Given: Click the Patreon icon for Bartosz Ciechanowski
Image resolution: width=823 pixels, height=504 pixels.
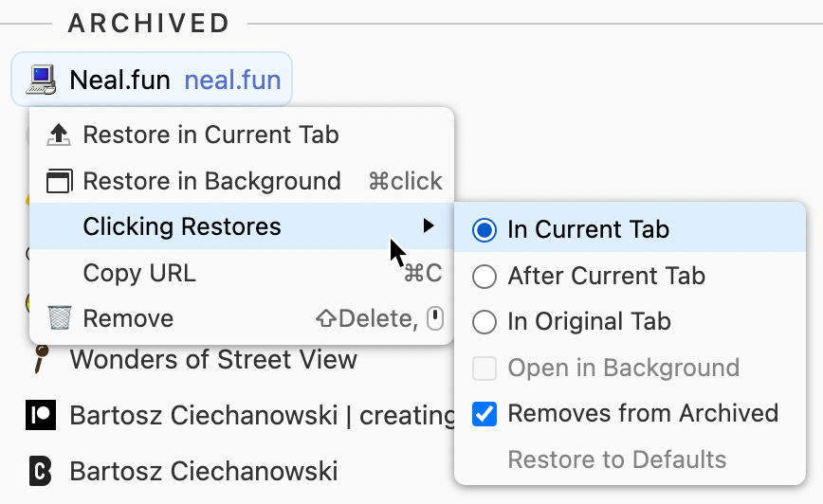Looking at the screenshot, I should click(x=41, y=415).
